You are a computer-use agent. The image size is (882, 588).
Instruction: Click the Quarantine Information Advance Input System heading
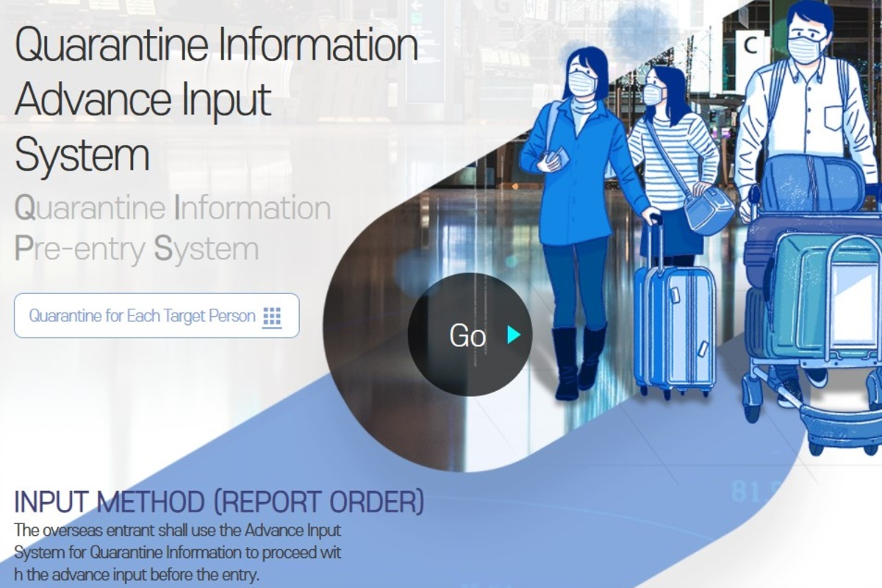click(216, 100)
